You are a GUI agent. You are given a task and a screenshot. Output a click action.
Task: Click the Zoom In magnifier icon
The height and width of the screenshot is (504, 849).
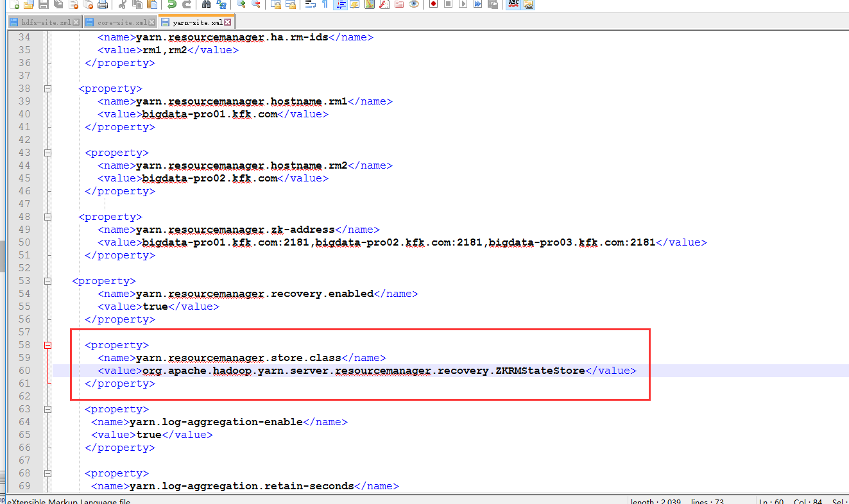click(x=241, y=4)
